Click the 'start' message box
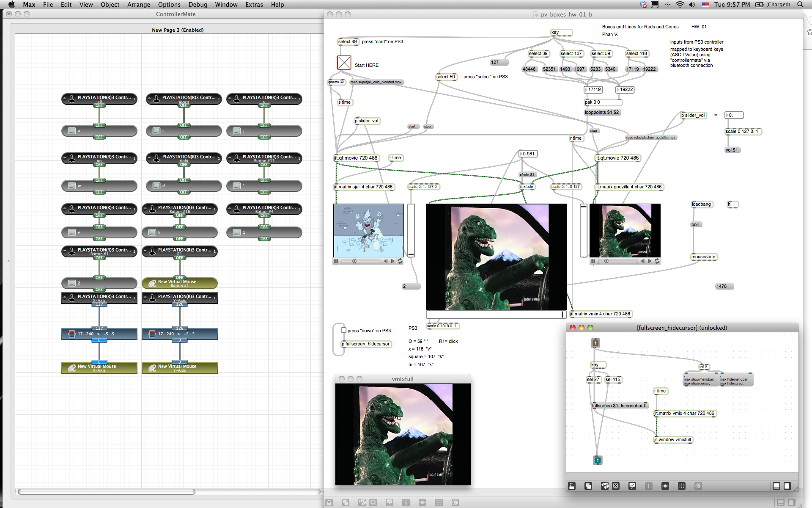The width and height of the screenshot is (812, 508). (412, 127)
